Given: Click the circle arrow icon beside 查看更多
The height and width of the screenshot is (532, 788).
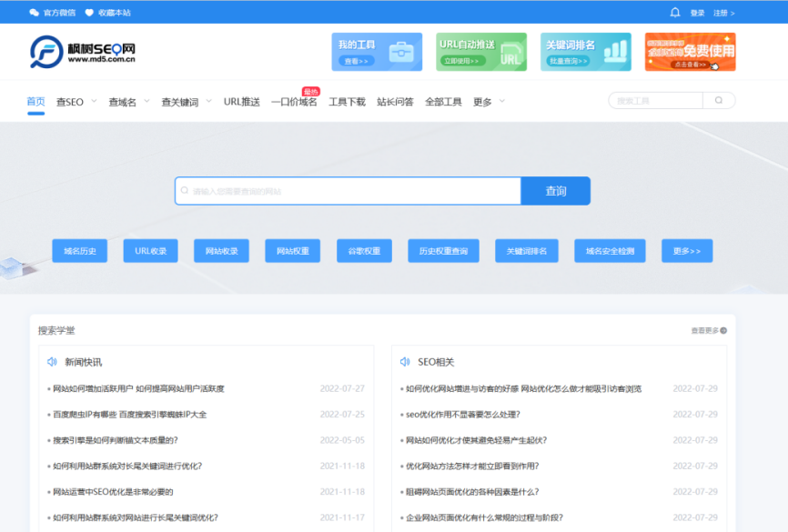Looking at the screenshot, I should click(723, 330).
